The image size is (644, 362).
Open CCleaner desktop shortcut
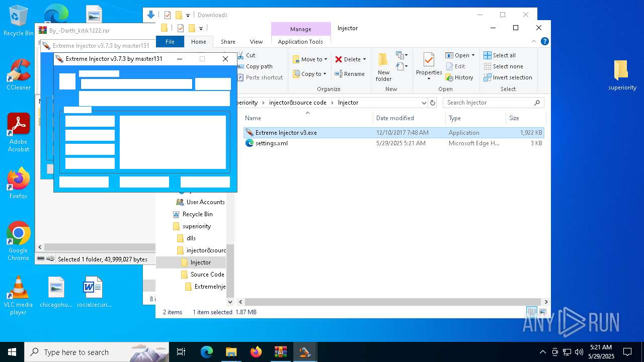click(x=18, y=75)
